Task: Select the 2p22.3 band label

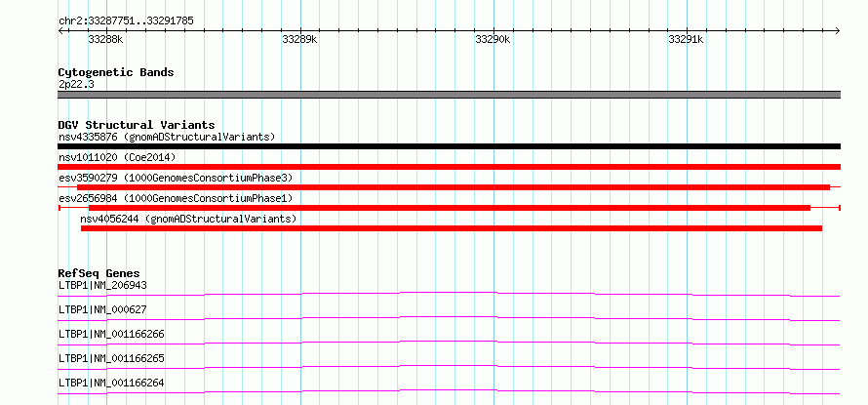Action: tap(76, 85)
